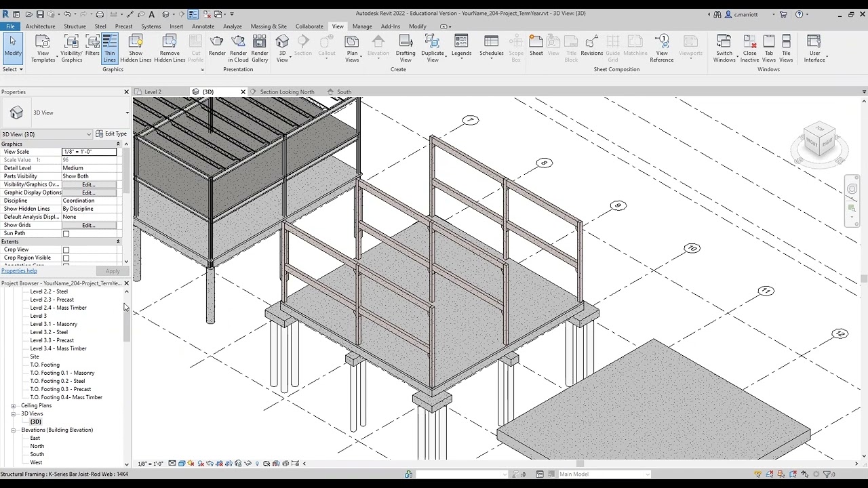Toggle Thin Lines display
Viewport: 868px width, 488px height.
[x=109, y=48]
